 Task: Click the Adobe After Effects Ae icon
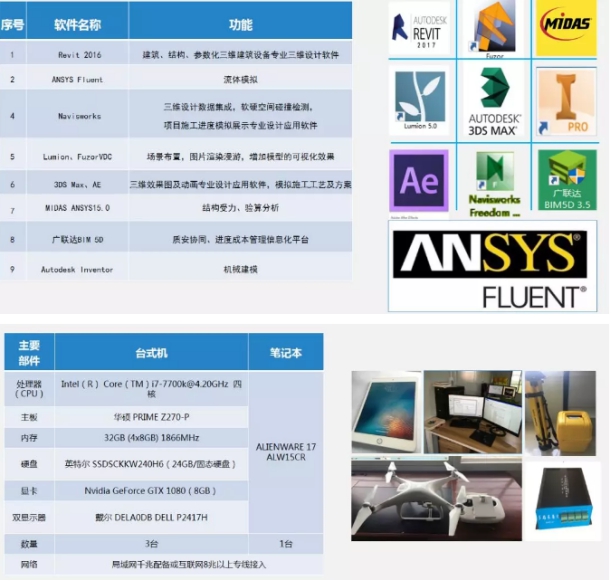coord(419,180)
